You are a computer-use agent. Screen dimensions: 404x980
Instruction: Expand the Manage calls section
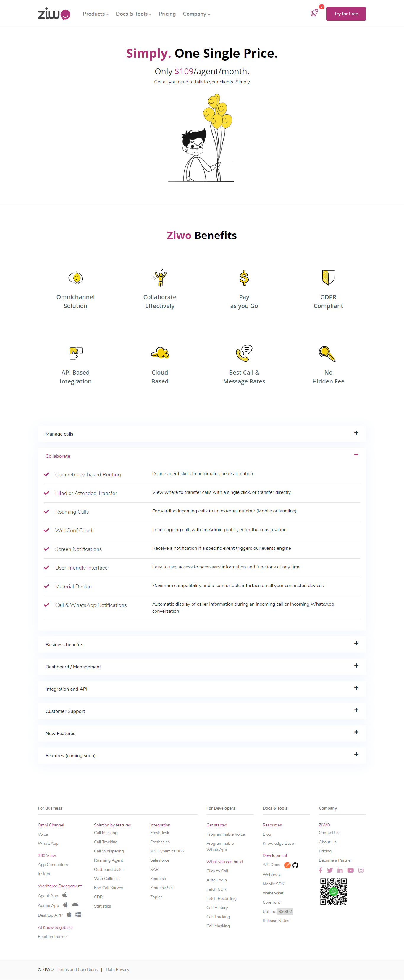coord(202,434)
